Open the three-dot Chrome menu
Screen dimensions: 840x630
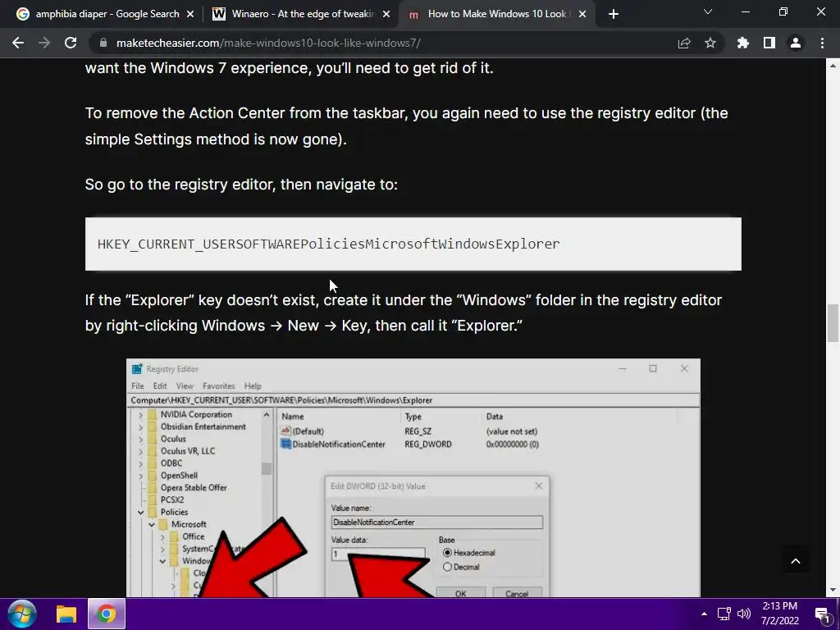point(822,43)
